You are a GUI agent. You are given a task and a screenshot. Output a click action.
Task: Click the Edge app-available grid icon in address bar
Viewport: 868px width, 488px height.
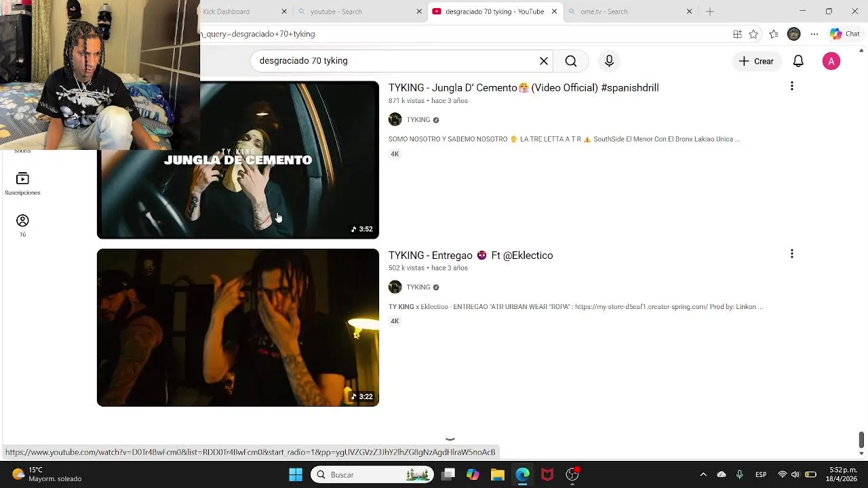click(x=737, y=34)
